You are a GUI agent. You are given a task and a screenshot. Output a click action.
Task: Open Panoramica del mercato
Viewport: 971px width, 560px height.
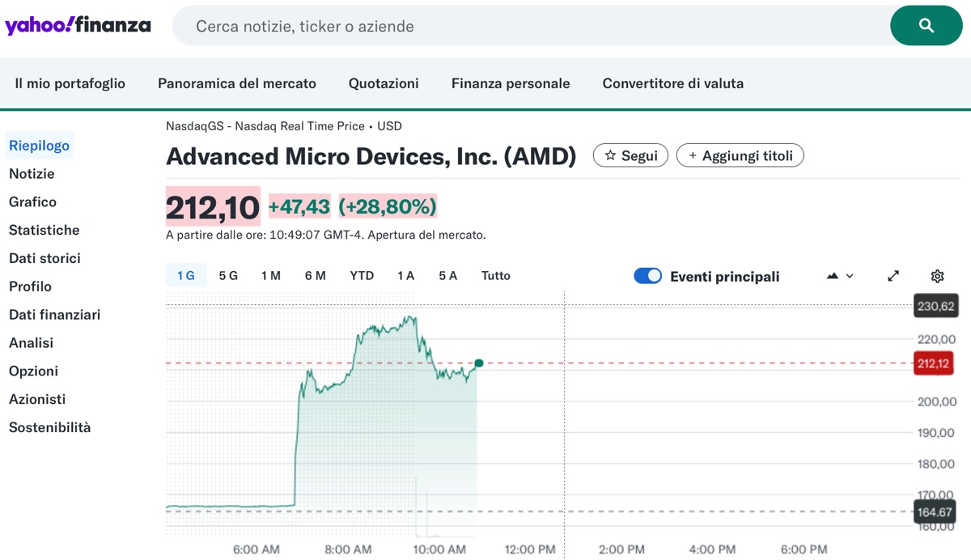point(235,83)
